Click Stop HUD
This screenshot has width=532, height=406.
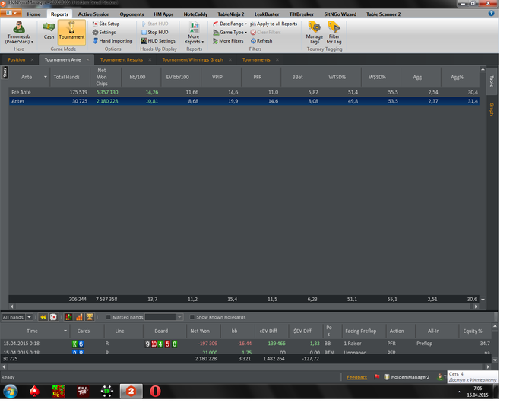pos(155,32)
